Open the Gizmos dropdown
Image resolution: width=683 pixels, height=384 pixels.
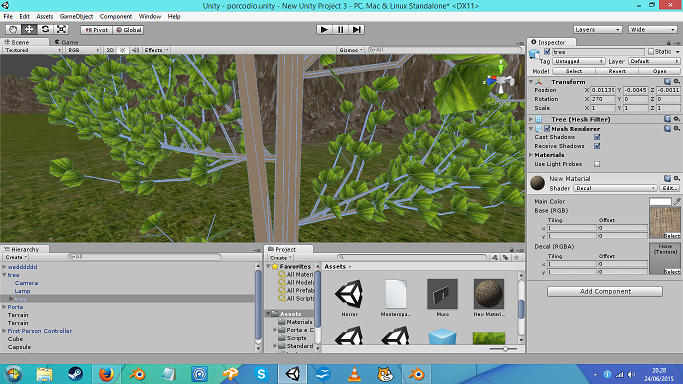point(351,50)
